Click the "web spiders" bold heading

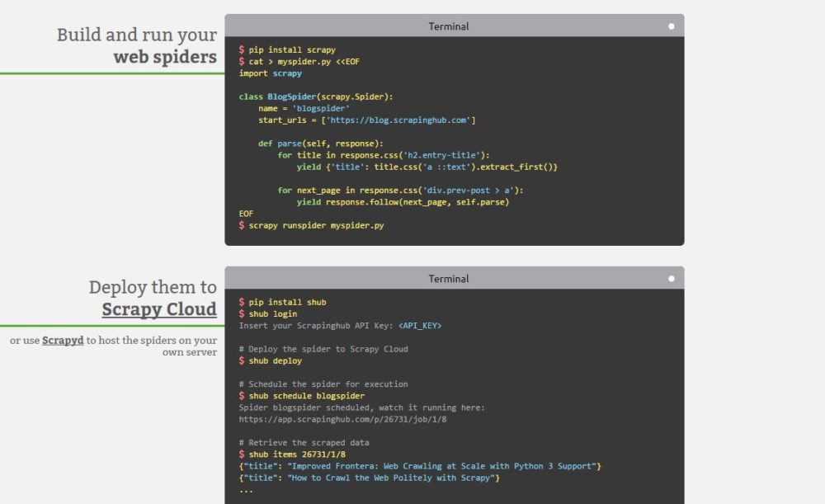click(x=165, y=57)
